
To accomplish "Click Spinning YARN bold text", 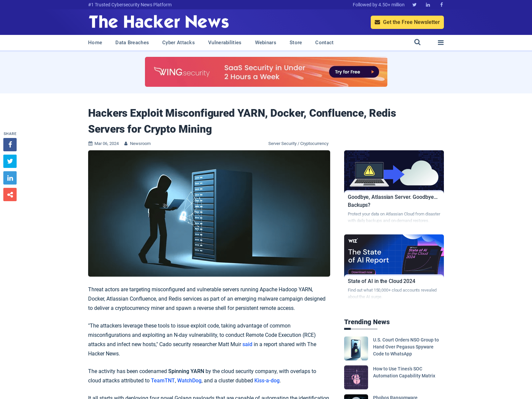I will click(x=186, y=371).
